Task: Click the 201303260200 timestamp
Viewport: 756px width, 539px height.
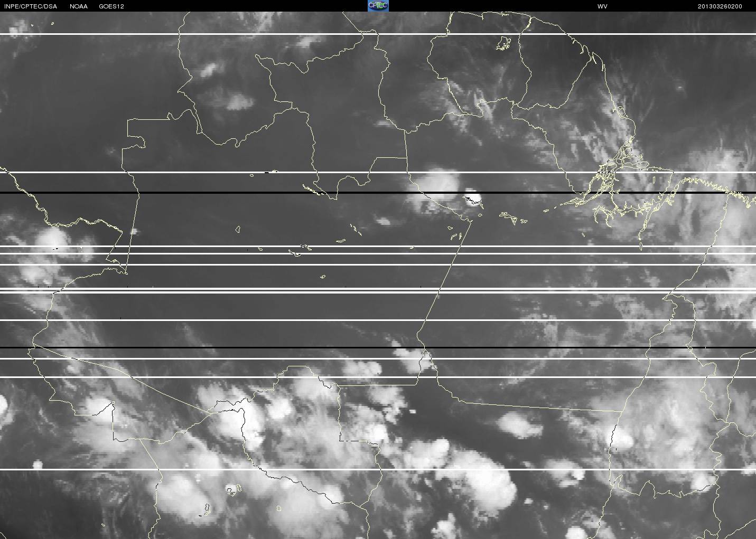Action: (x=720, y=6)
